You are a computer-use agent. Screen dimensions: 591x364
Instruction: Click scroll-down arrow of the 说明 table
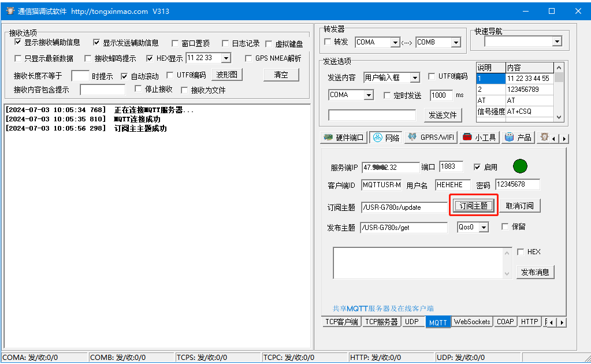pyautogui.click(x=559, y=117)
